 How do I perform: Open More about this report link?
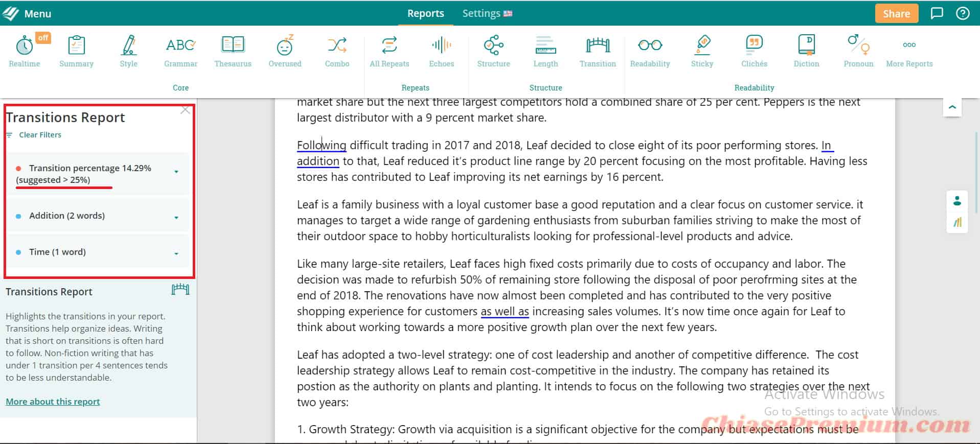[x=53, y=402]
